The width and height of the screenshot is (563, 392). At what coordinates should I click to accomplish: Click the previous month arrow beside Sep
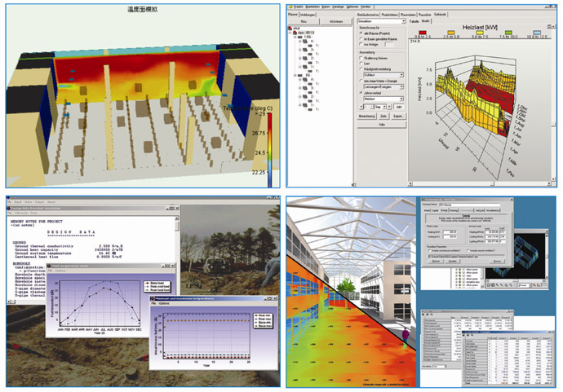361,107
